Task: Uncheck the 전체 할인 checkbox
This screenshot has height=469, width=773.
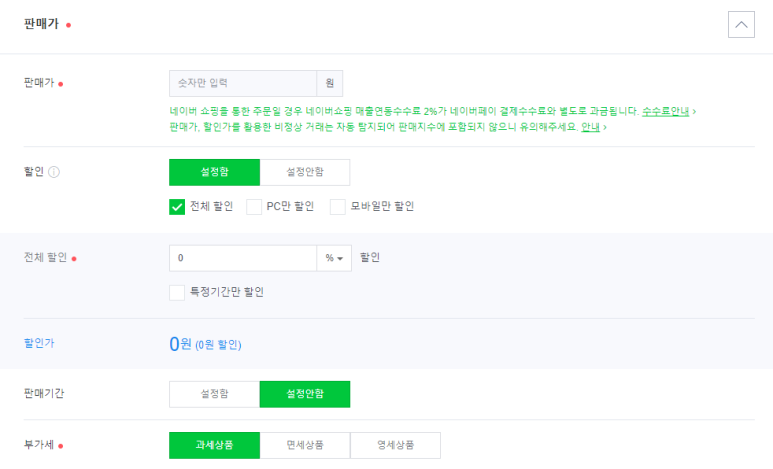Action: 177,207
